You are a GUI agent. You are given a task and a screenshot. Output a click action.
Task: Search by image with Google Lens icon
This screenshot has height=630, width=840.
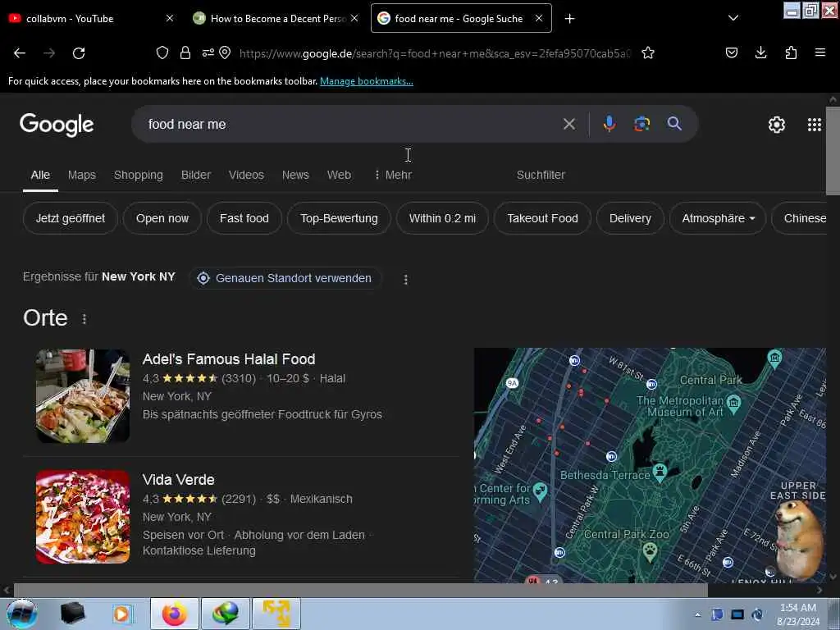[x=641, y=125]
